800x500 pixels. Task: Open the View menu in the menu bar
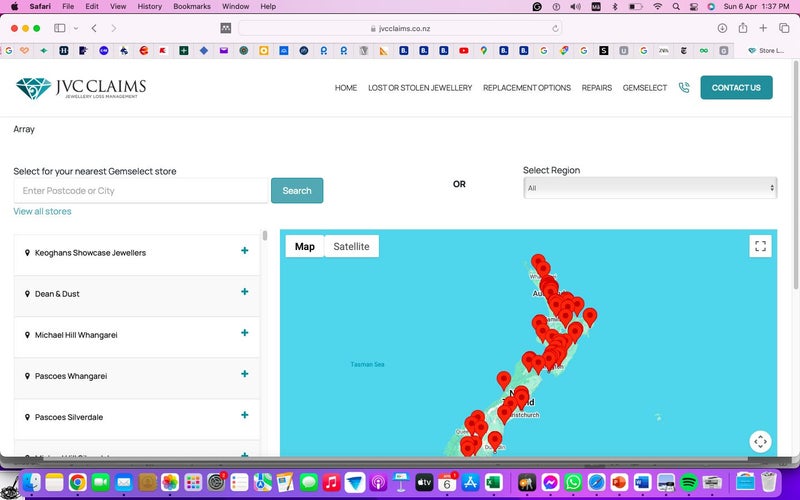click(x=118, y=7)
